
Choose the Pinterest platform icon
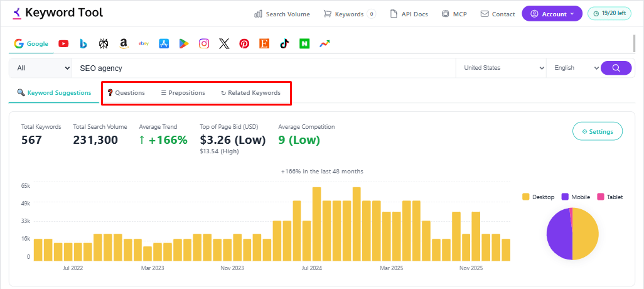244,43
